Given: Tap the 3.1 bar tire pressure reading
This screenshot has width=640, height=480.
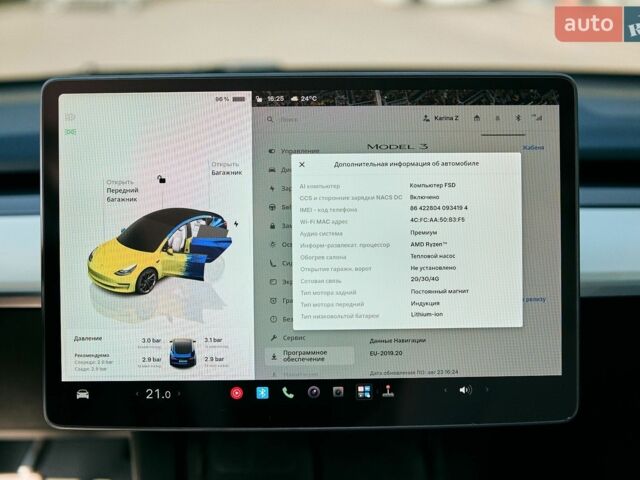Looking at the screenshot, I should (x=213, y=340).
